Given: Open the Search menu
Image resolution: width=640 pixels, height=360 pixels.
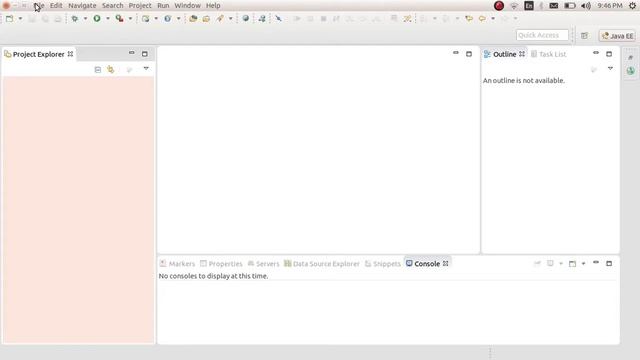Looking at the screenshot, I should tap(113, 6).
